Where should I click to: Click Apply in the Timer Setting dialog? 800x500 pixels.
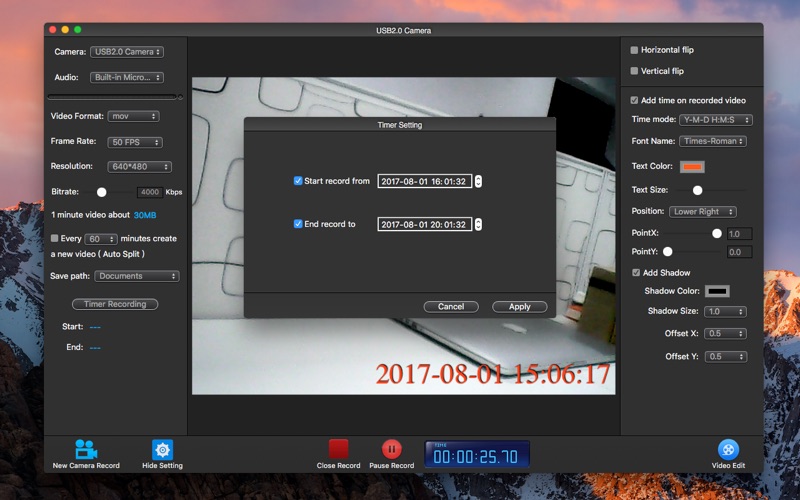[x=519, y=307]
